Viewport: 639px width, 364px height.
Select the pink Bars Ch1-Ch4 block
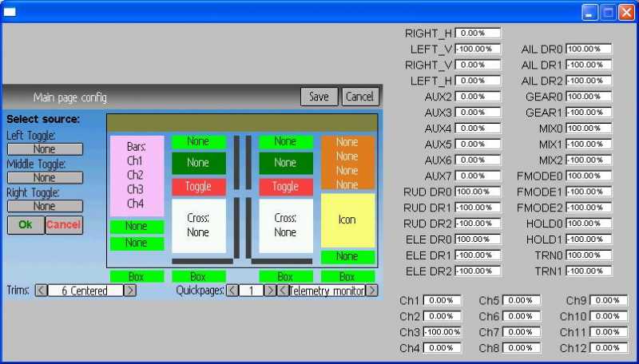click(137, 176)
